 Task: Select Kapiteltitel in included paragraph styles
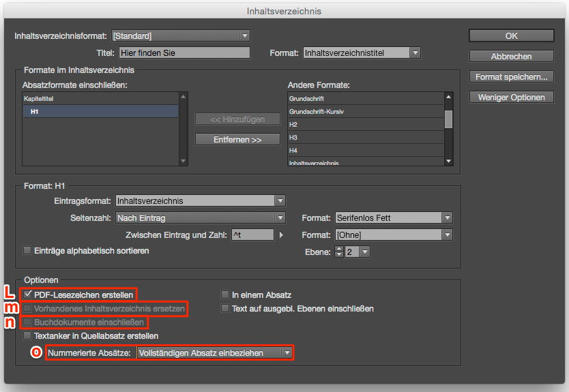tap(100, 99)
